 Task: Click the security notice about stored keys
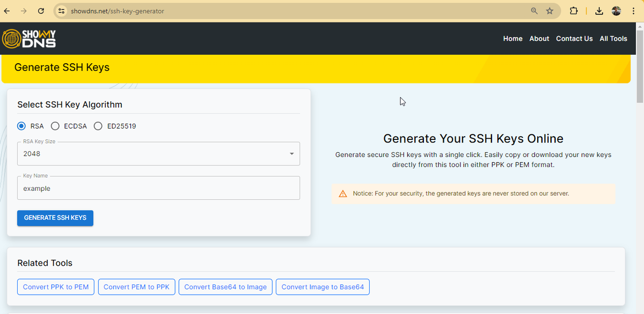point(473,193)
